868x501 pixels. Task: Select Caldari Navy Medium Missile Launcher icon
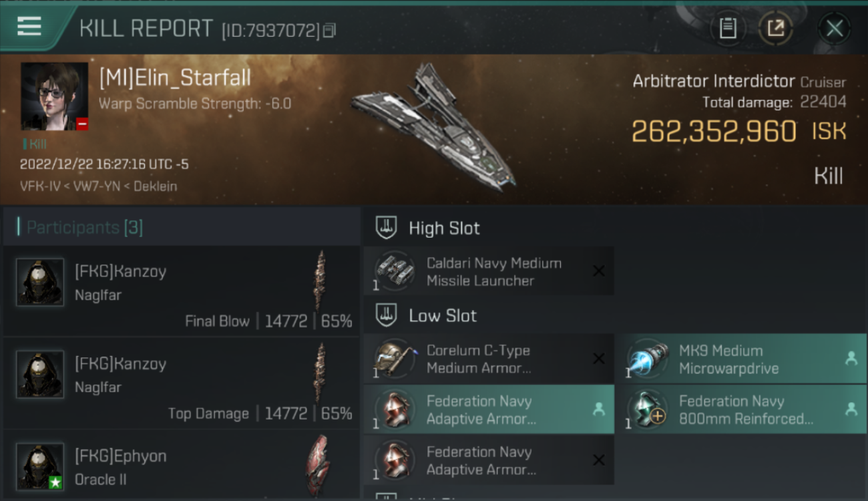coord(394,271)
